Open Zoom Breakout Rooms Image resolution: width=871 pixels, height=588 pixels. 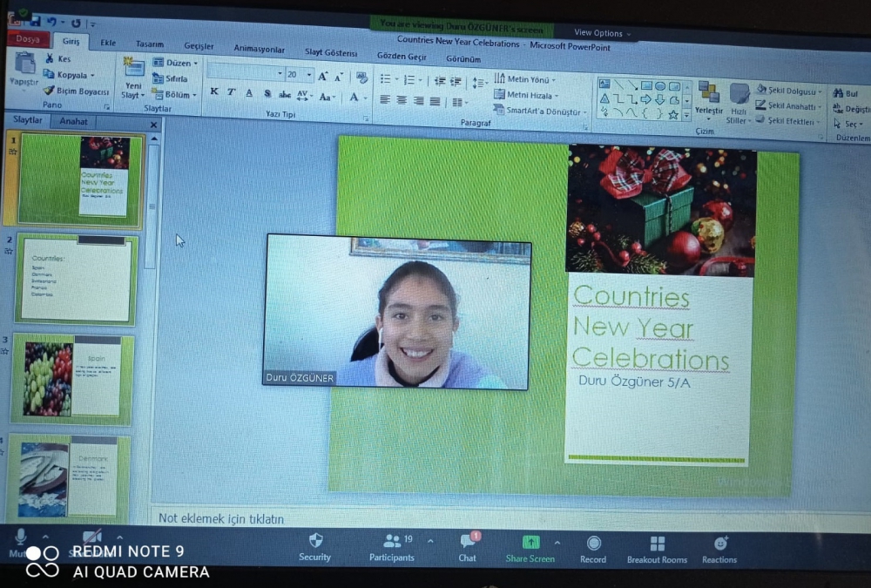657,551
